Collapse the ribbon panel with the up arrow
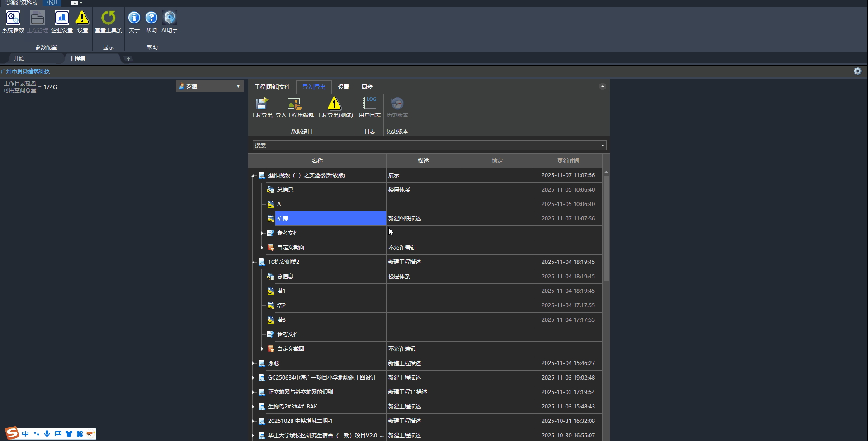Image resolution: width=868 pixels, height=441 pixels. point(602,86)
